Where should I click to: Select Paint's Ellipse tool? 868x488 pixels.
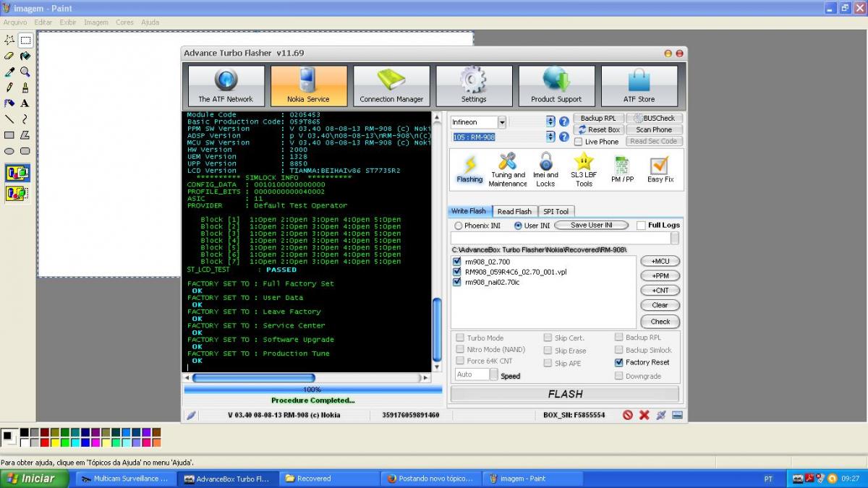[x=9, y=151]
